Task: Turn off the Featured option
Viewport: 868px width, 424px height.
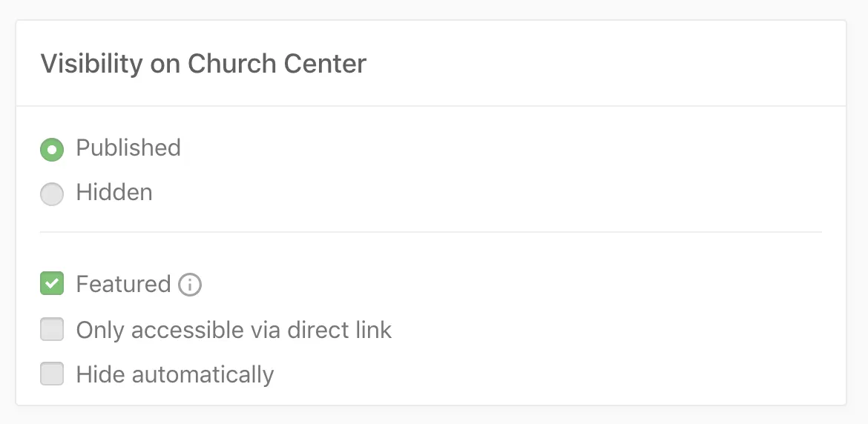Action: (x=52, y=284)
